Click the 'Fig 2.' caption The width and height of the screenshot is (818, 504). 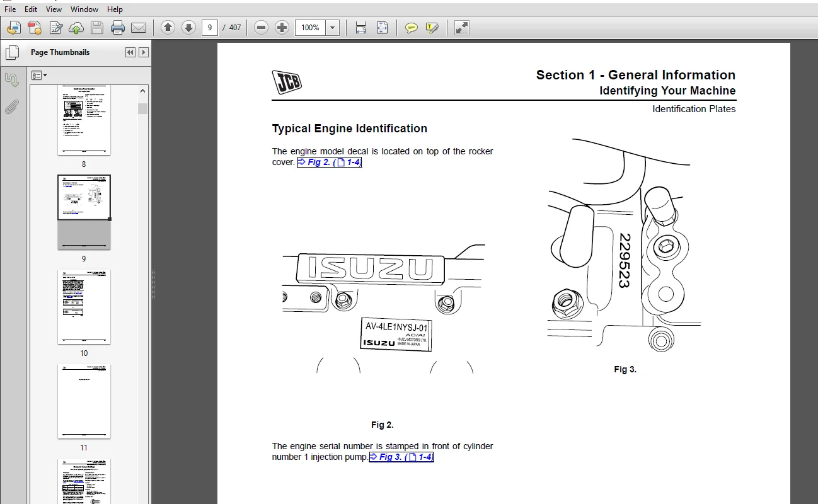383,425
